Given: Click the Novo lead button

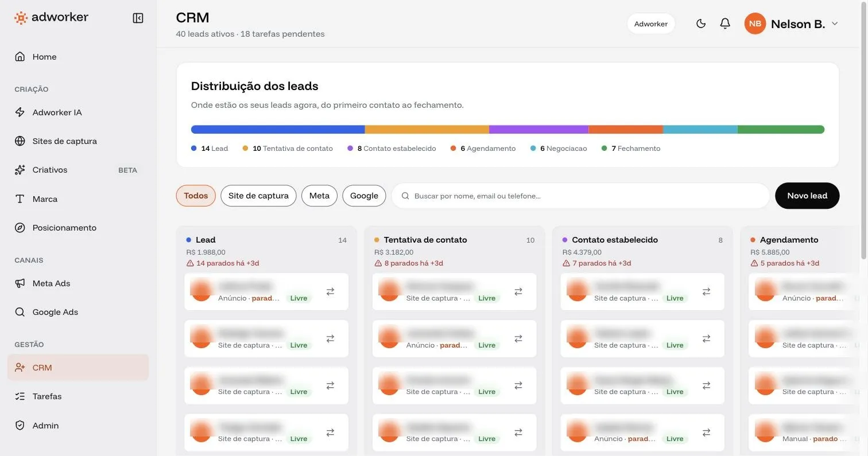Looking at the screenshot, I should [807, 196].
